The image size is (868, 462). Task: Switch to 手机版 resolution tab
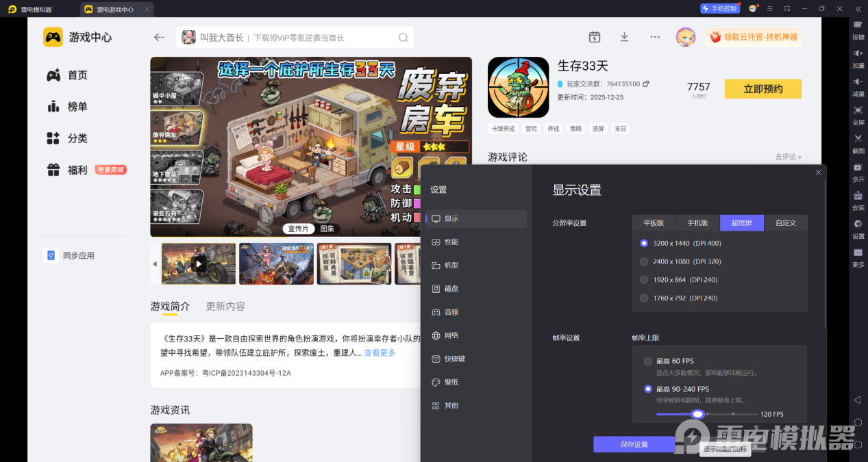pyautogui.click(x=698, y=223)
